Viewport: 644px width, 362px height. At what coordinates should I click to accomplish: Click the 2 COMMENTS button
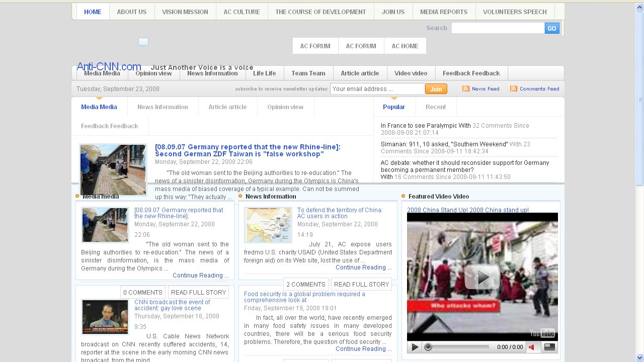click(306, 284)
